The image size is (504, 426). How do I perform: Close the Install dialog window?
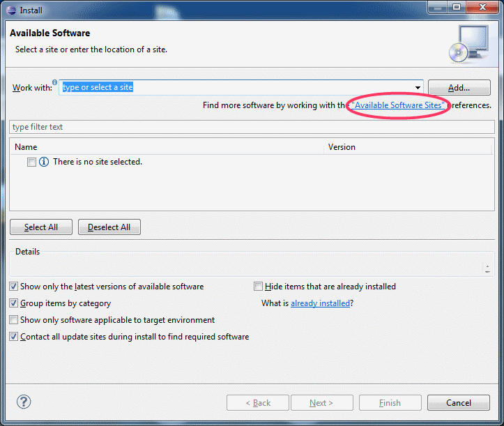click(x=483, y=7)
